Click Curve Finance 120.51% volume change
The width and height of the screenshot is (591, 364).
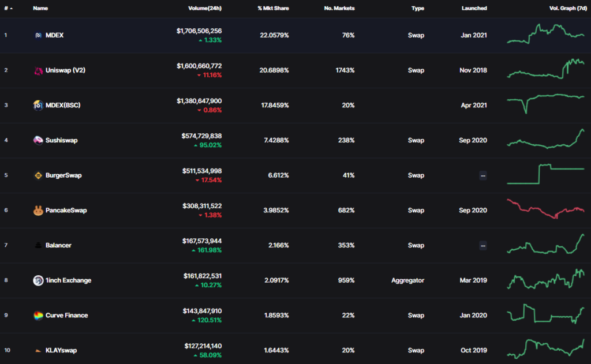coord(207,320)
